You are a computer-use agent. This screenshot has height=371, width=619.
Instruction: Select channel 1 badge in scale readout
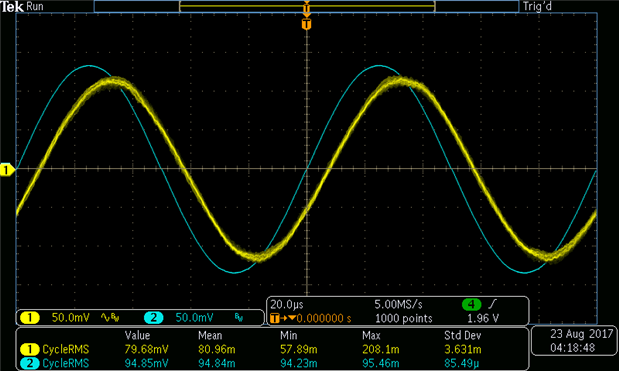pos(30,318)
